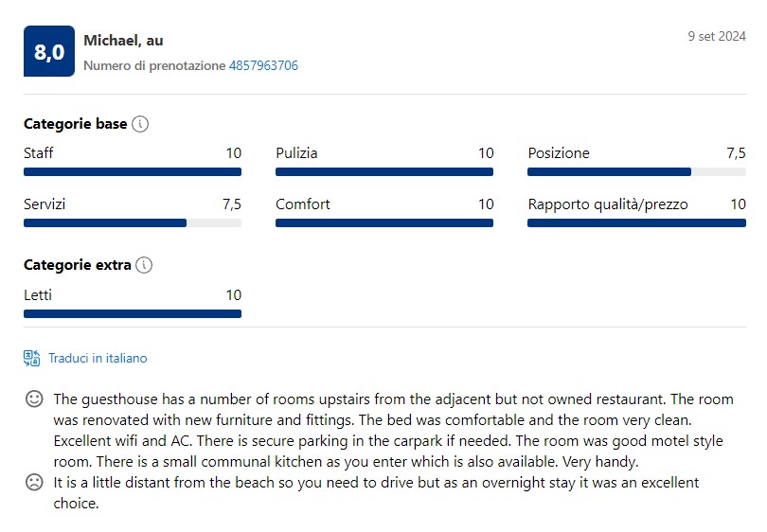Open booking number 4857963706 link

click(263, 65)
